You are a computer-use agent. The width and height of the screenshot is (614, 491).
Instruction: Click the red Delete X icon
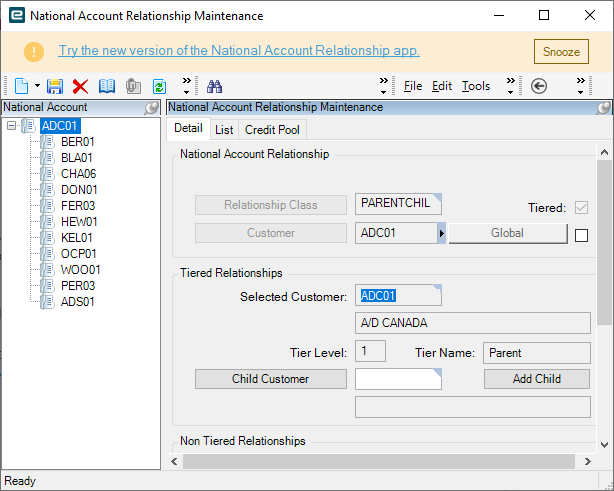point(81,86)
